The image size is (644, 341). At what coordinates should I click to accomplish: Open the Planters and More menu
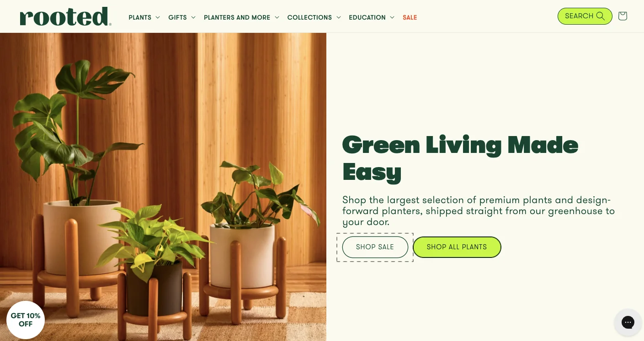pos(241,17)
